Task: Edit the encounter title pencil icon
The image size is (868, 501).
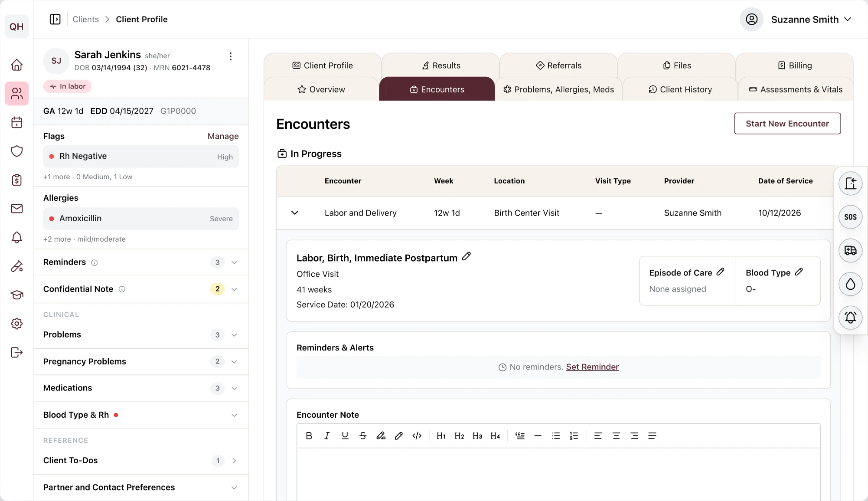Action: 466,257
